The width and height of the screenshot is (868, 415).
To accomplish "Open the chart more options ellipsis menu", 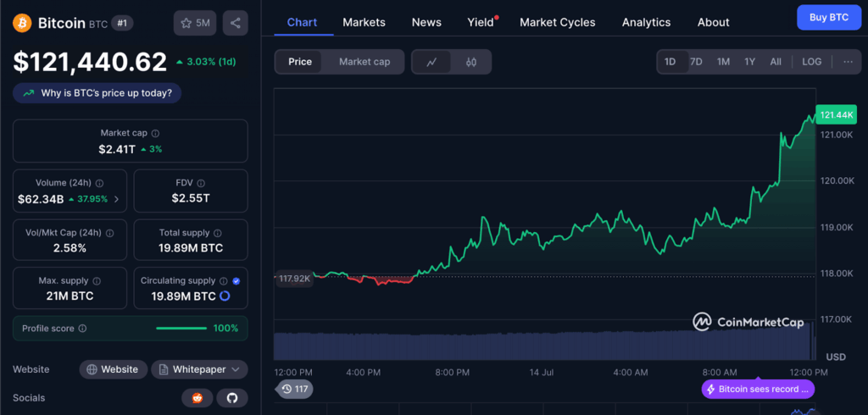I will (x=848, y=62).
